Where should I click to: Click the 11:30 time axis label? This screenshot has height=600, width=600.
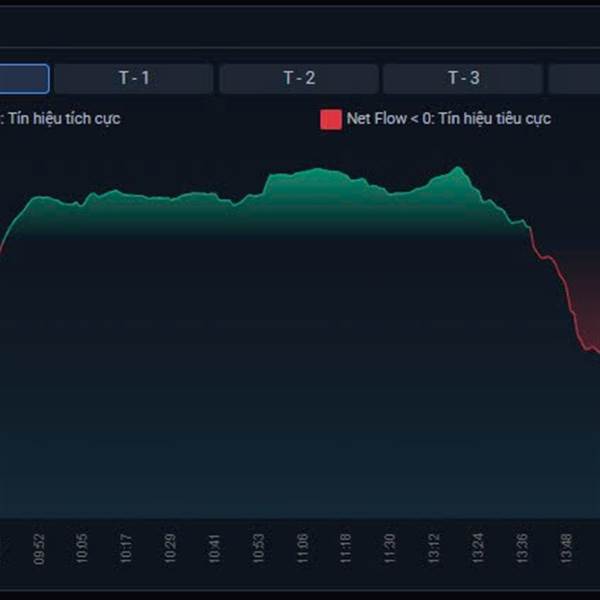click(x=390, y=549)
